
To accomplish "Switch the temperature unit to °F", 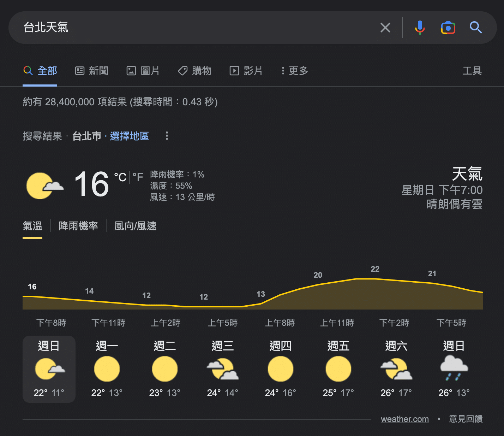I will [138, 177].
